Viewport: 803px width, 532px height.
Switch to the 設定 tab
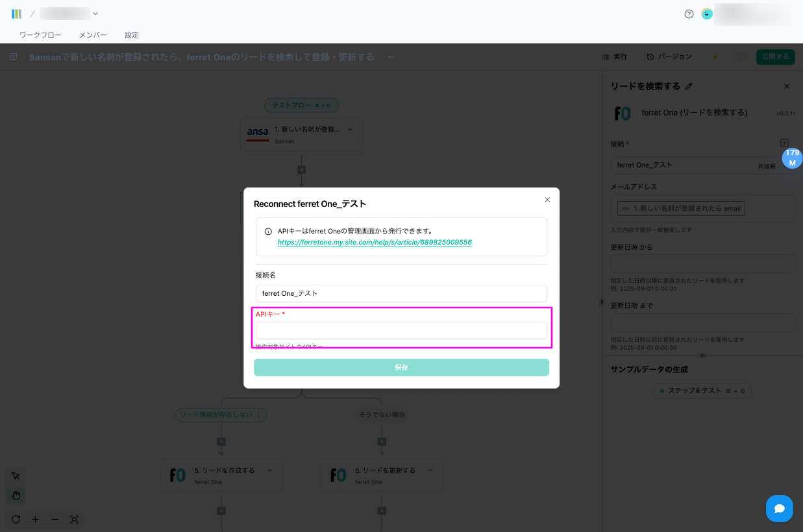[x=132, y=35]
